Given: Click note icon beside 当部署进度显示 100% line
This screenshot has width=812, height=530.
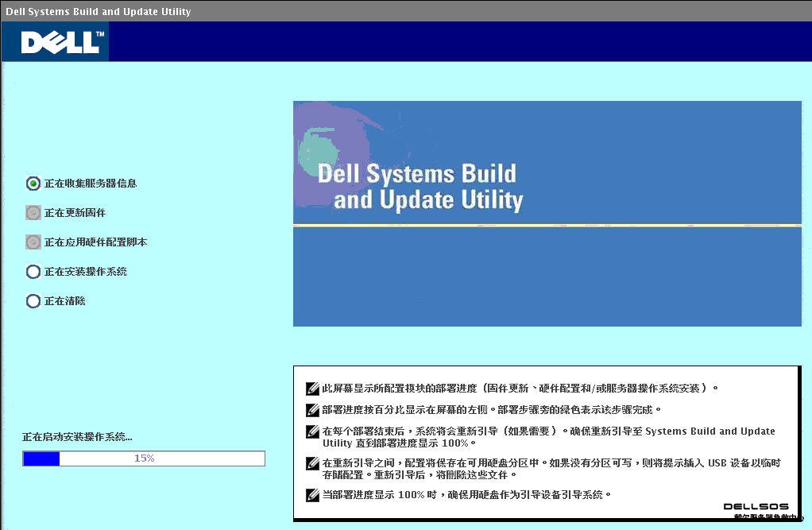Looking at the screenshot, I should [x=312, y=495].
